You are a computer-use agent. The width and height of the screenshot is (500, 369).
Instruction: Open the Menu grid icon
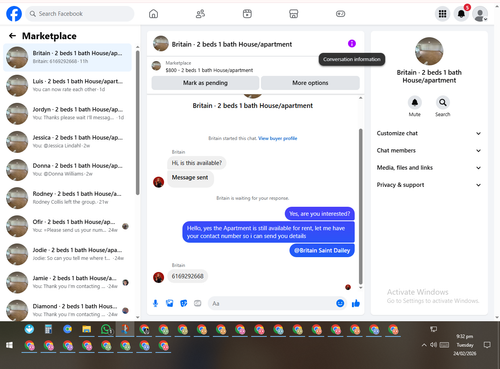pos(442,14)
